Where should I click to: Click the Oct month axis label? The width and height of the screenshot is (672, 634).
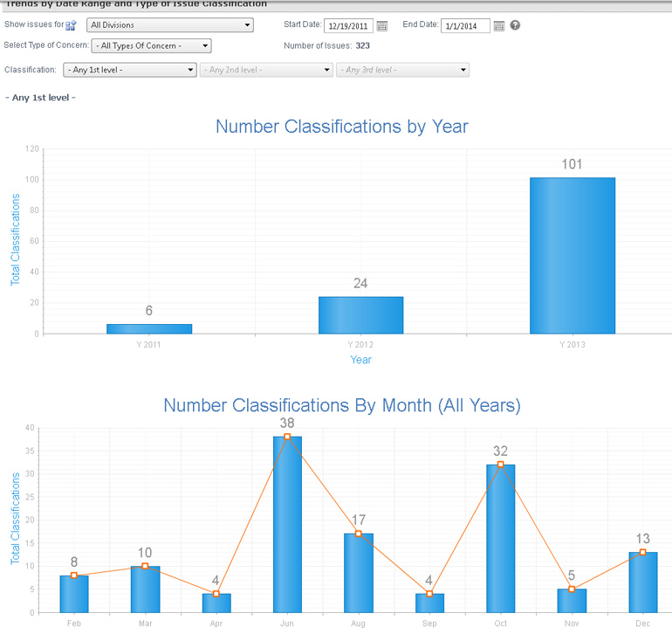coord(501,624)
